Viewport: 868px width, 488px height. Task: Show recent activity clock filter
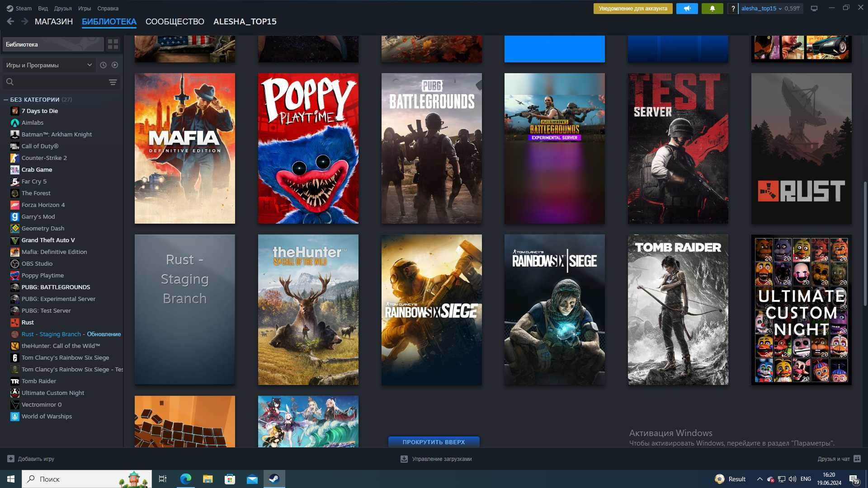(x=103, y=65)
